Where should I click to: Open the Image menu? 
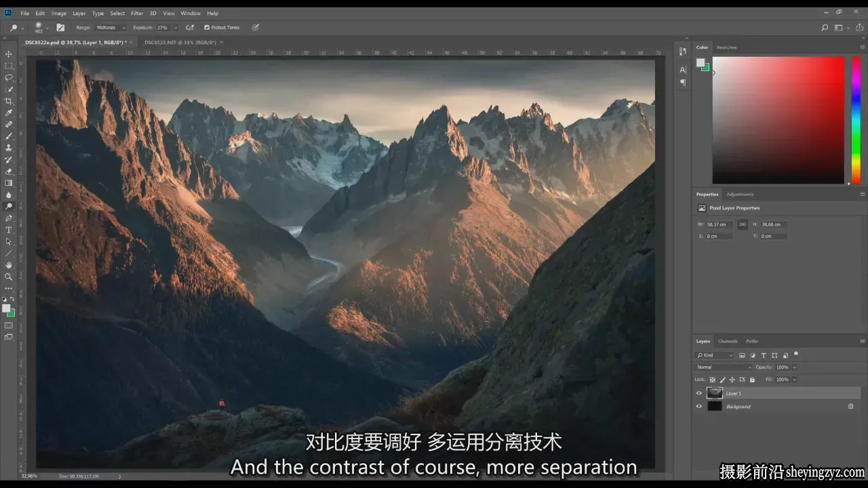coord(59,14)
